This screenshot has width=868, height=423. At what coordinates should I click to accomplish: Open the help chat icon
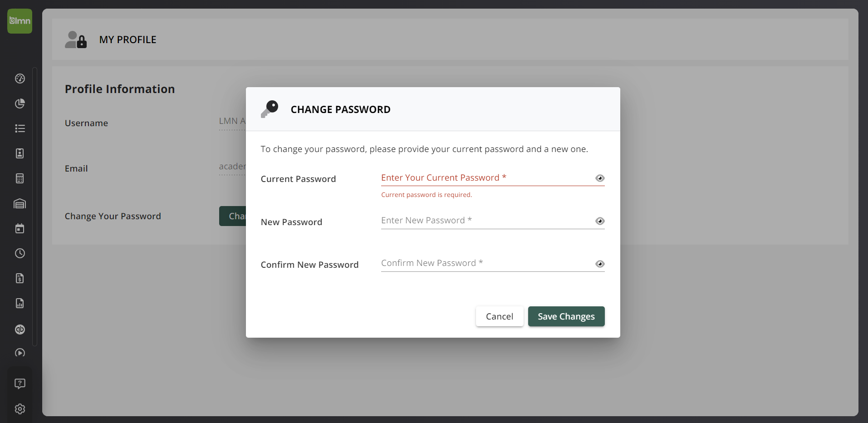coord(20,384)
